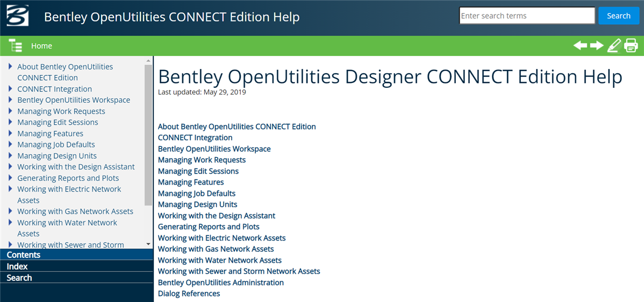Expand Managing Work Requests tree node
Image resolution: width=644 pixels, height=302 pixels.
coord(10,111)
